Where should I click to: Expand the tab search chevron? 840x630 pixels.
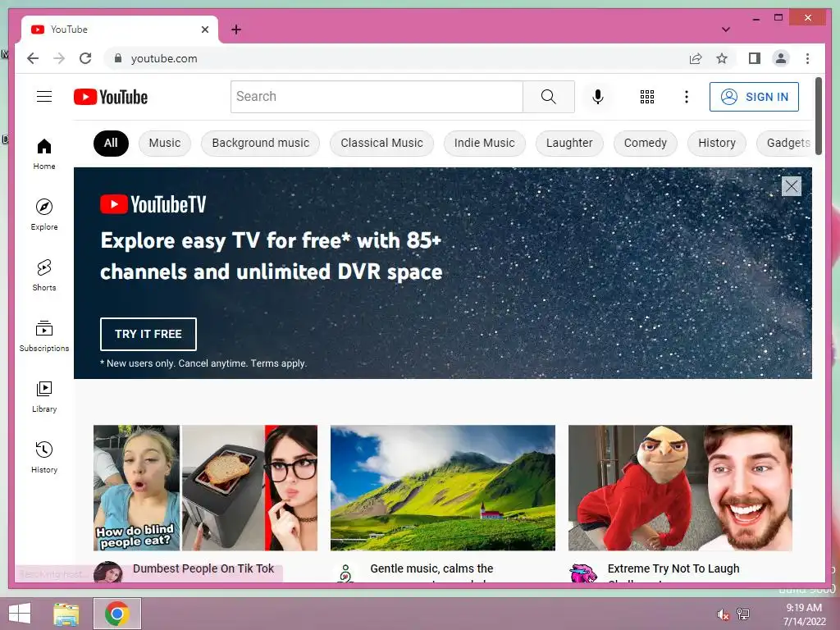point(726,30)
